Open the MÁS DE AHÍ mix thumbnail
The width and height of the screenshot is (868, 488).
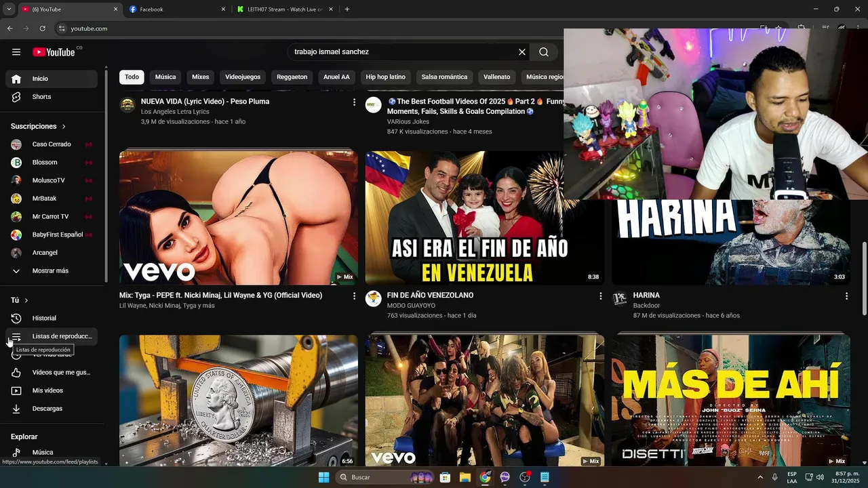tap(731, 401)
